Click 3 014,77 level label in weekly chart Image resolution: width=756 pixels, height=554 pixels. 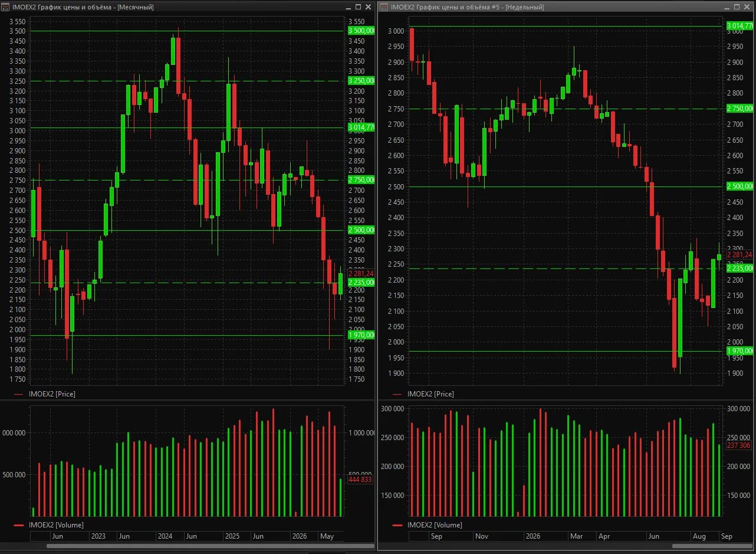[739, 26]
